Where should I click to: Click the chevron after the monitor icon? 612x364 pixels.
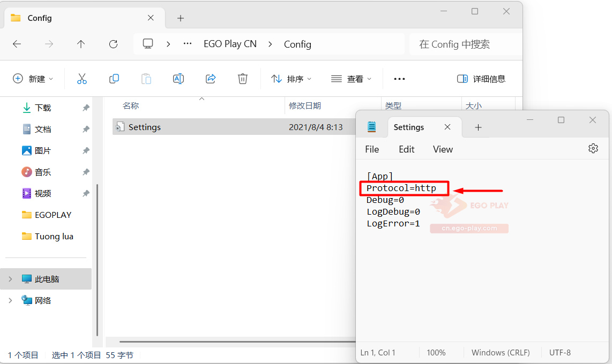pyautogui.click(x=168, y=44)
